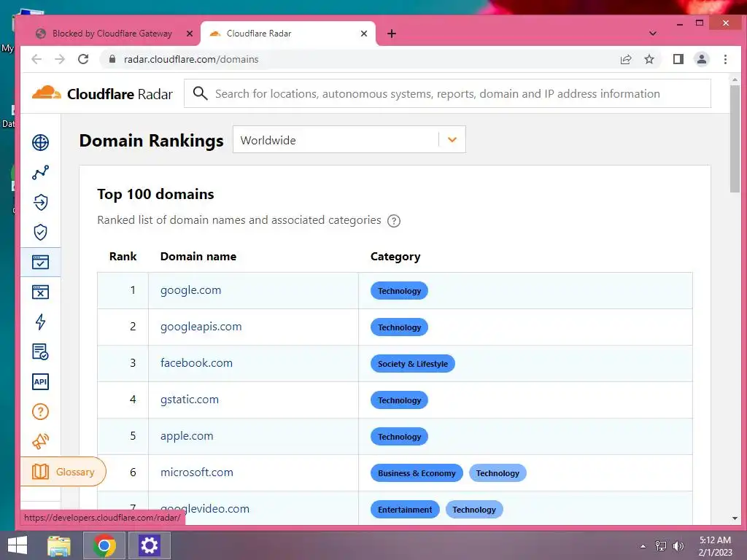Open the reports document sidebar icon
The width and height of the screenshot is (747, 560).
[x=41, y=352]
